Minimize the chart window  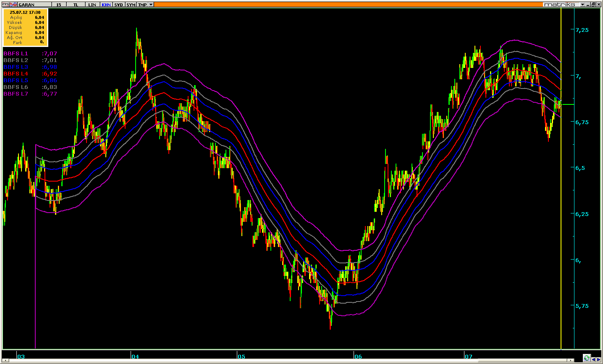click(588, 5)
